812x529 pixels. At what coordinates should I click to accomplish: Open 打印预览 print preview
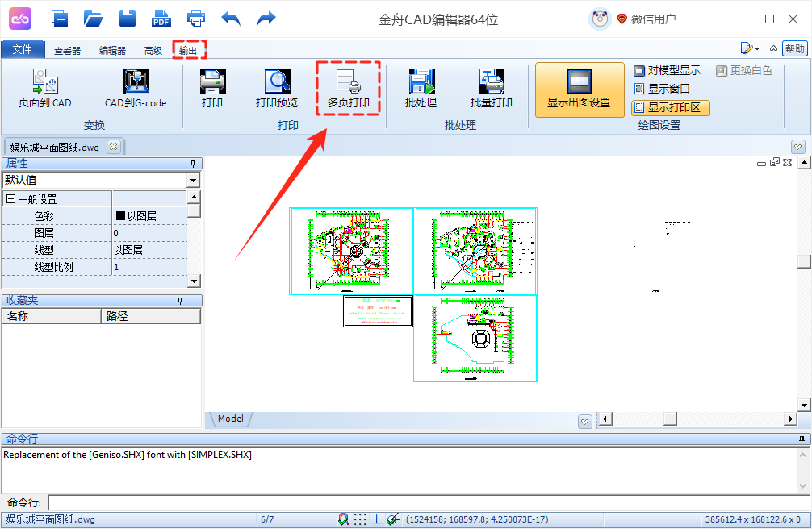[x=277, y=89]
